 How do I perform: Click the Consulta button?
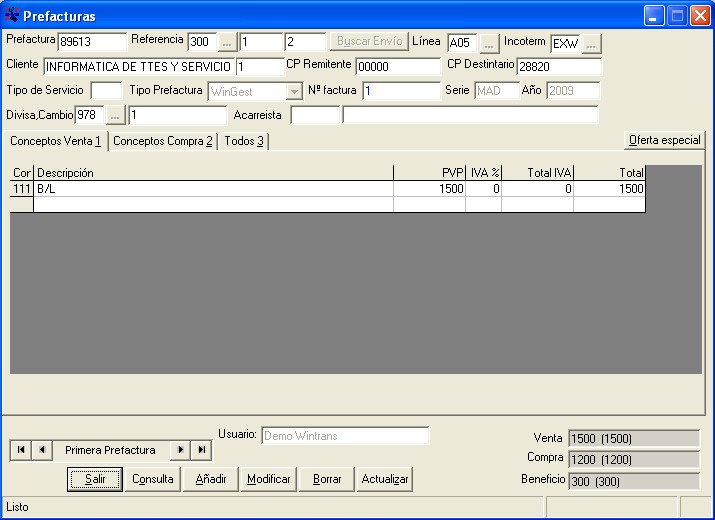[153, 479]
